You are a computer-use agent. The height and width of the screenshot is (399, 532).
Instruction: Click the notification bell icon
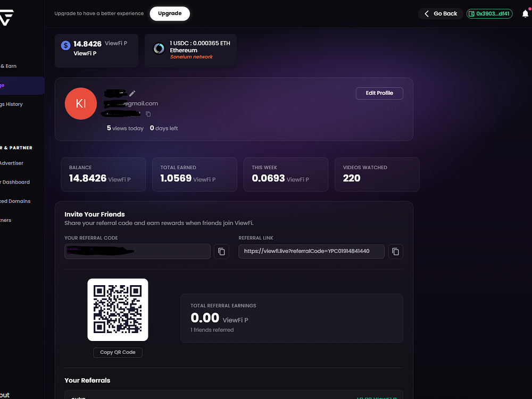525,14
